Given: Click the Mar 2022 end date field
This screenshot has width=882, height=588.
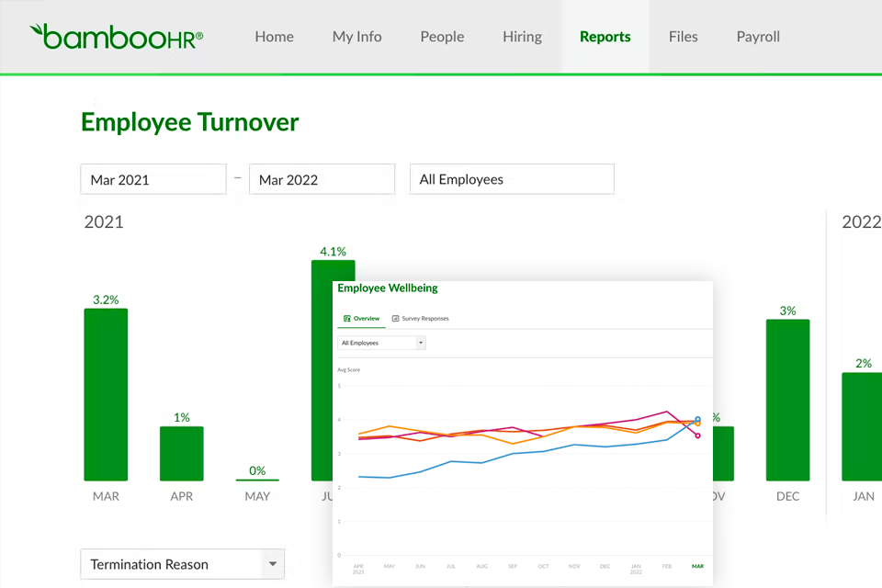Looking at the screenshot, I should click(x=322, y=179).
